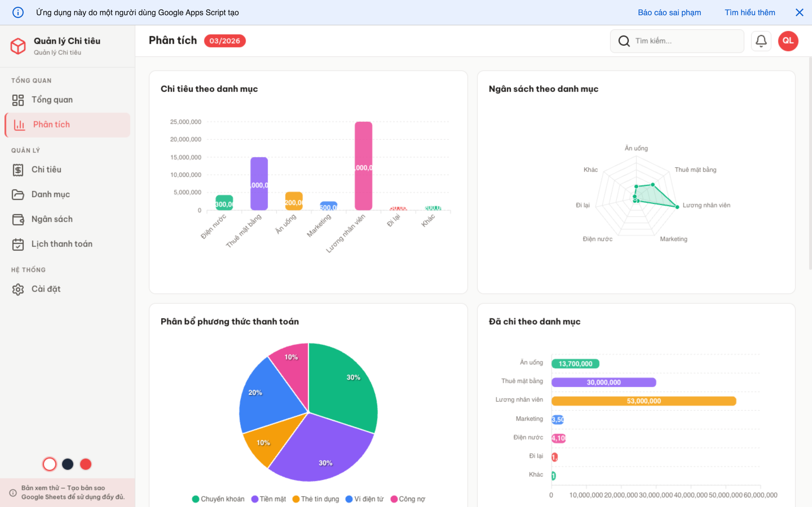This screenshot has width=812, height=507.
Task: Click the notification bell icon
Action: 761,41
